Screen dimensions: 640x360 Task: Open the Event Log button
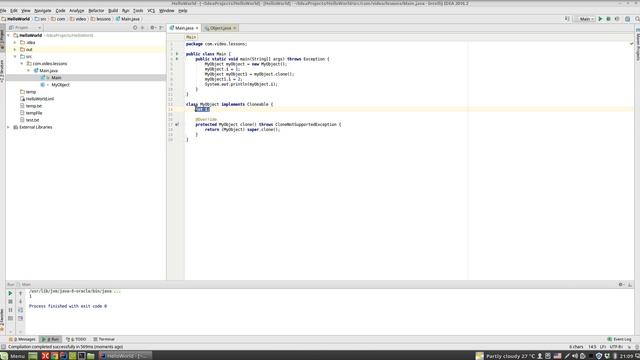(620, 339)
